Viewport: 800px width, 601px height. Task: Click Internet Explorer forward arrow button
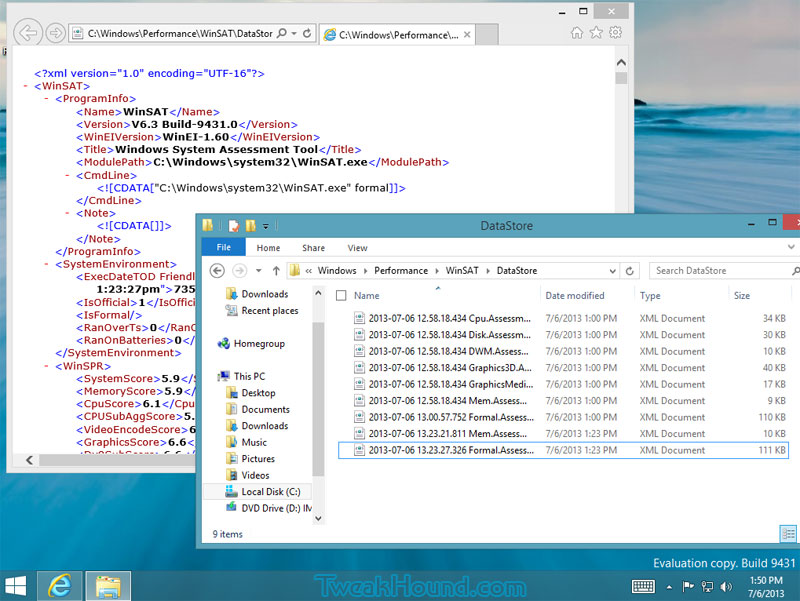coord(55,33)
